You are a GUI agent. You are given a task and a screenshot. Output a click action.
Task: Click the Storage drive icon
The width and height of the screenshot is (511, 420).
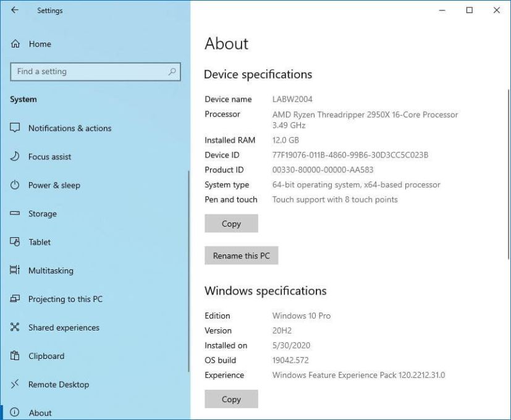tap(15, 213)
